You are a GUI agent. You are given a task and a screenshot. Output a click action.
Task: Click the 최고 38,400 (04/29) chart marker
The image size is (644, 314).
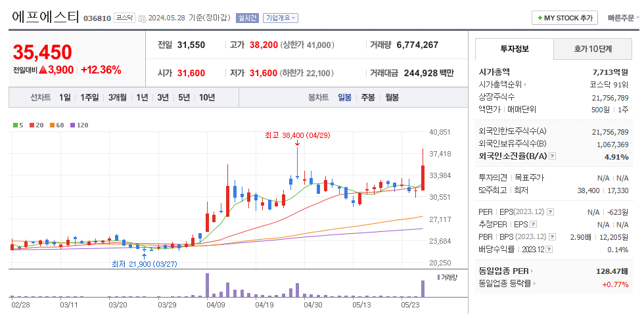pos(298,135)
